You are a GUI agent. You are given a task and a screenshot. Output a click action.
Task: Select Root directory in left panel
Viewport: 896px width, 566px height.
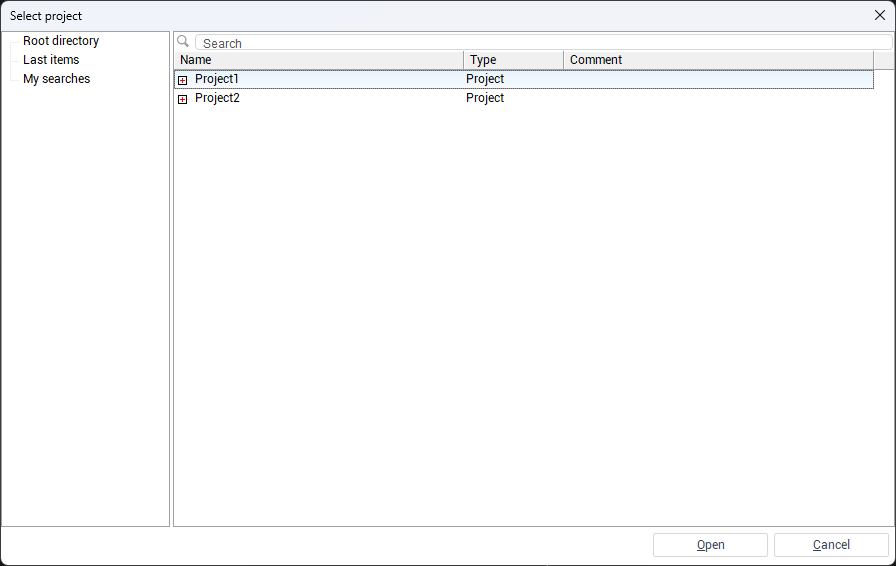click(61, 41)
